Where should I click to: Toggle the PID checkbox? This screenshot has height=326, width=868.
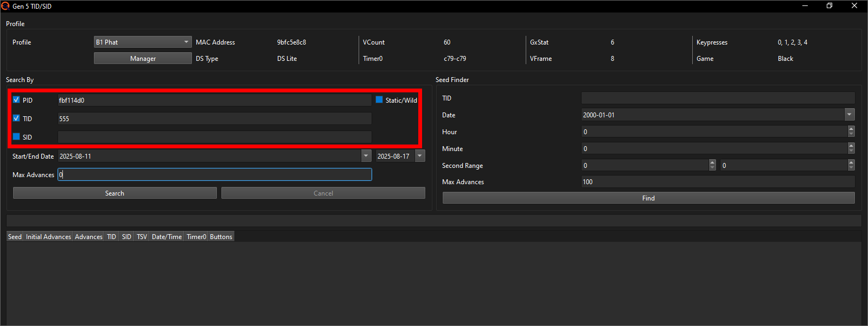[x=16, y=100]
